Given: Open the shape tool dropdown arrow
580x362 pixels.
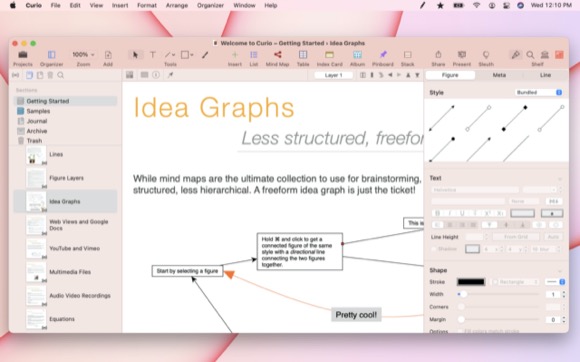Looking at the screenshot, I should [x=192, y=55].
